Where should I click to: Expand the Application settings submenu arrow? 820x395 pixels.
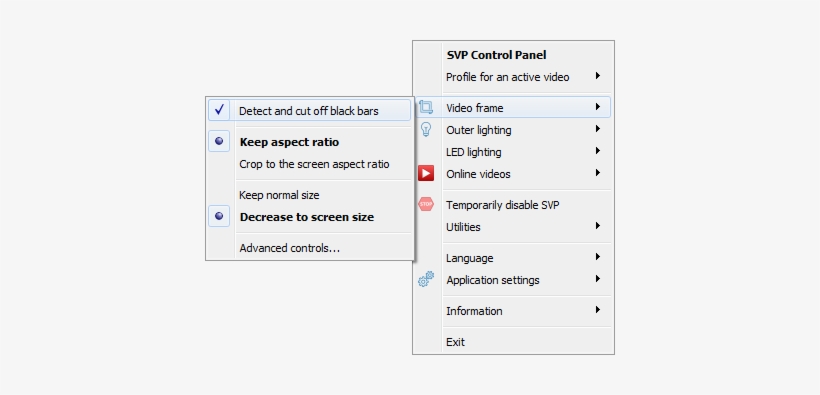[x=597, y=279]
